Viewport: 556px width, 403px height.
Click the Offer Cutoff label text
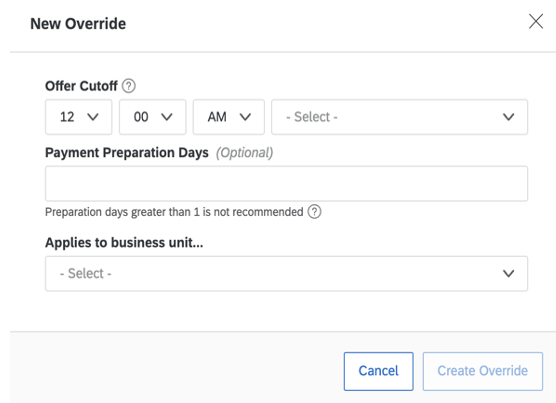click(81, 86)
